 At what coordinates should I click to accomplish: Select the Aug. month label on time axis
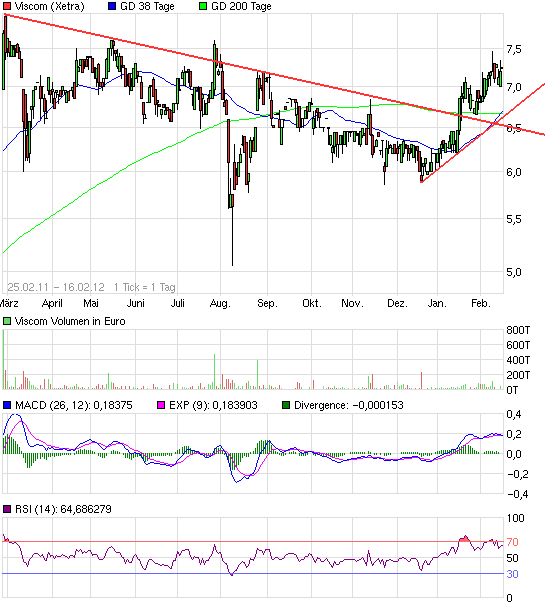220,303
